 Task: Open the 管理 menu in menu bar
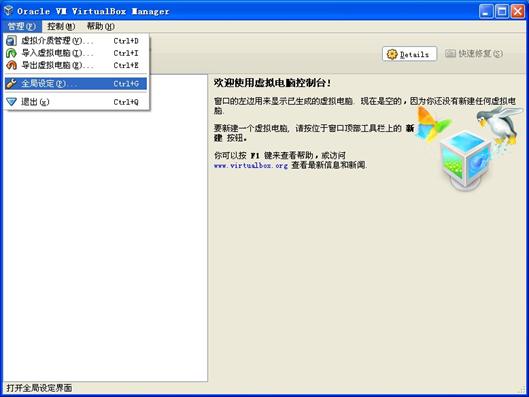(x=21, y=26)
